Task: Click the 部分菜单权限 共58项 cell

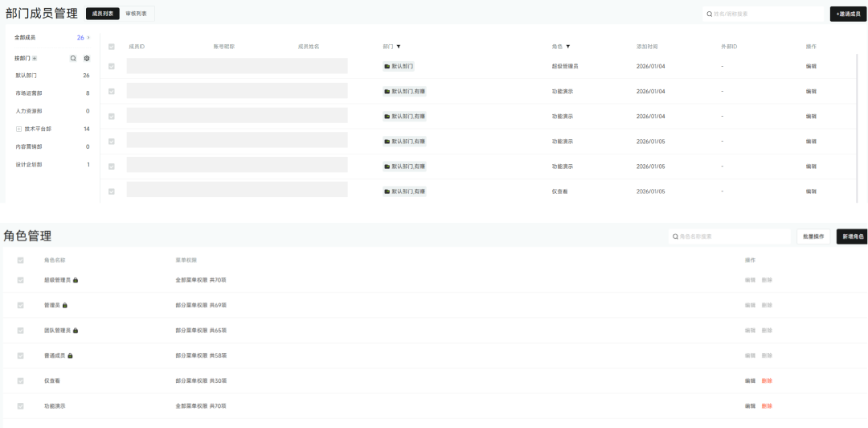Action: pos(201,356)
